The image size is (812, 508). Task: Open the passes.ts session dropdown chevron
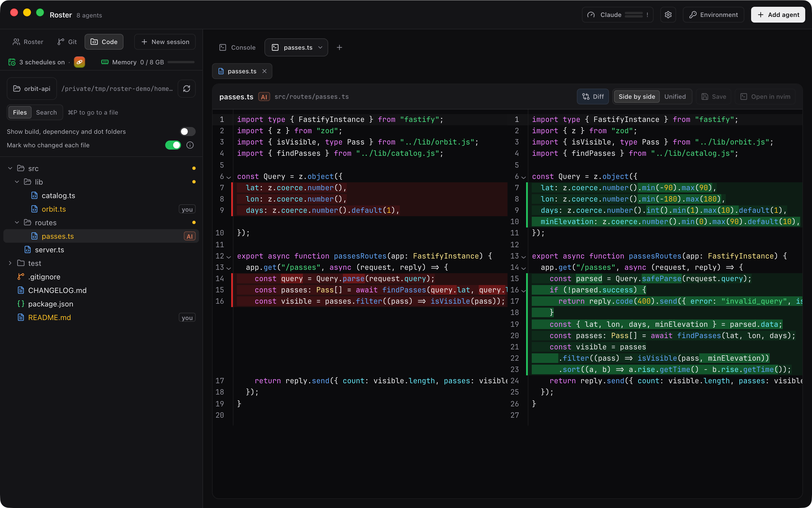[321, 47]
